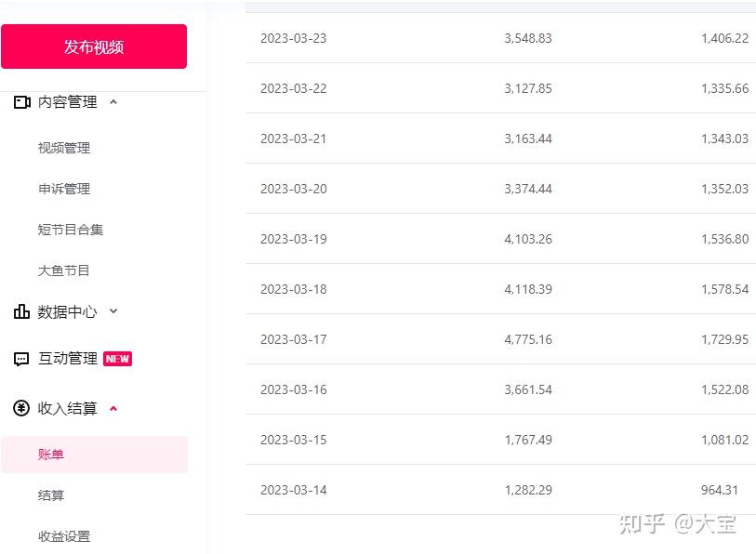The height and width of the screenshot is (554, 756).
Task: Go to 短节目合集 page
Action: [x=71, y=230]
